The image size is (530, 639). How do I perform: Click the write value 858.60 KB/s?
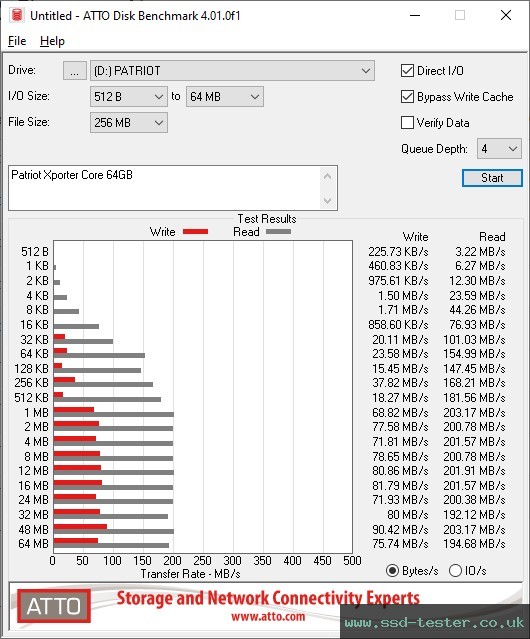coord(398,325)
